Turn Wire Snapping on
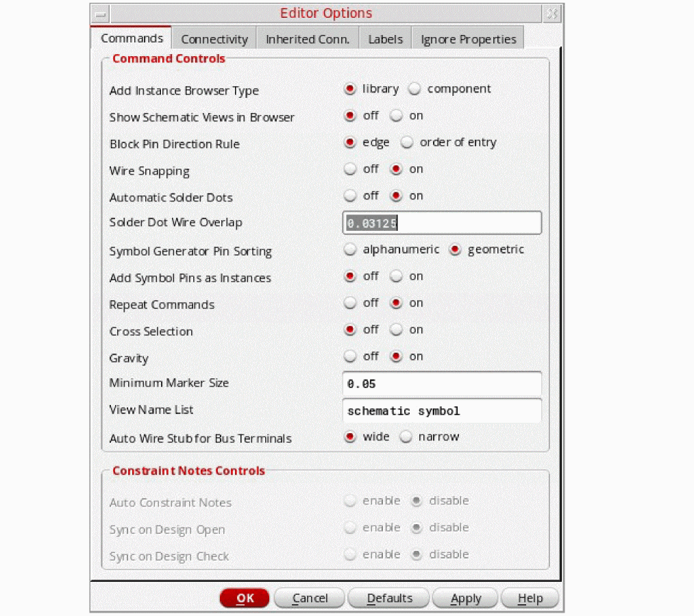Image resolution: width=694 pixels, height=616 pixels. tap(396, 169)
